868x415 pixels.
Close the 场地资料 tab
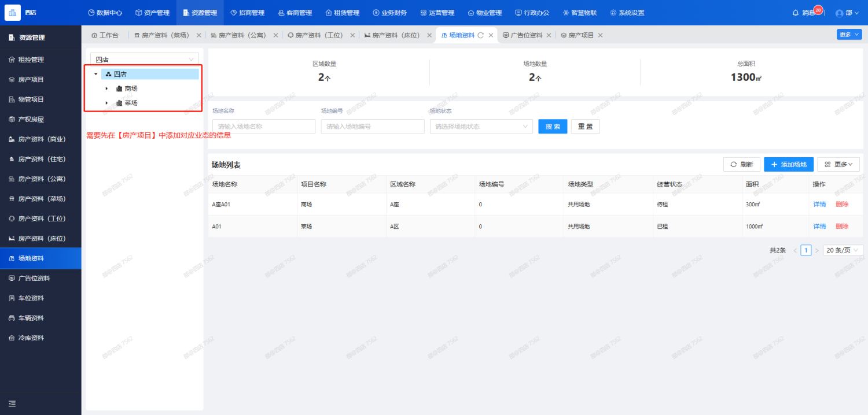pos(491,35)
